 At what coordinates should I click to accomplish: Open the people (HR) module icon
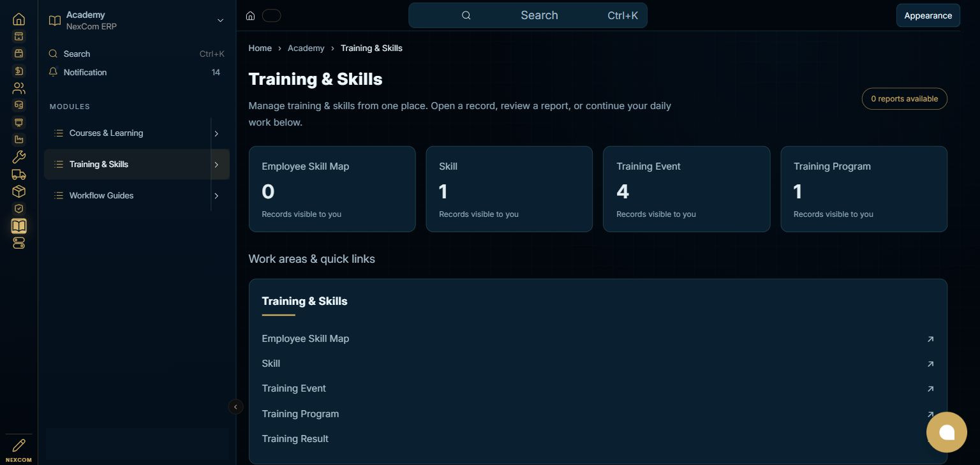[x=19, y=88]
